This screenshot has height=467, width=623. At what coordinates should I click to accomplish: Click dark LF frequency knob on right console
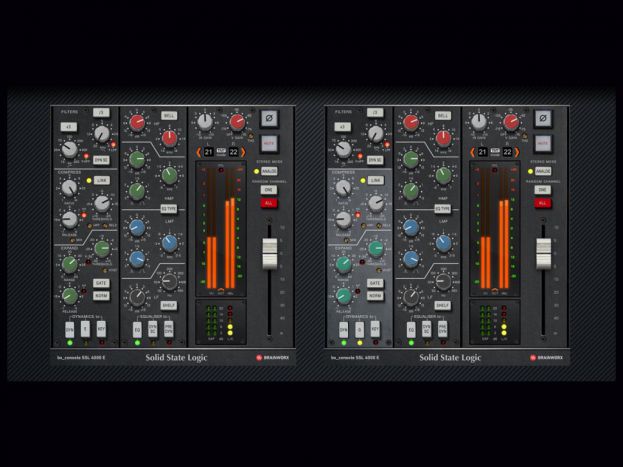click(x=443, y=281)
